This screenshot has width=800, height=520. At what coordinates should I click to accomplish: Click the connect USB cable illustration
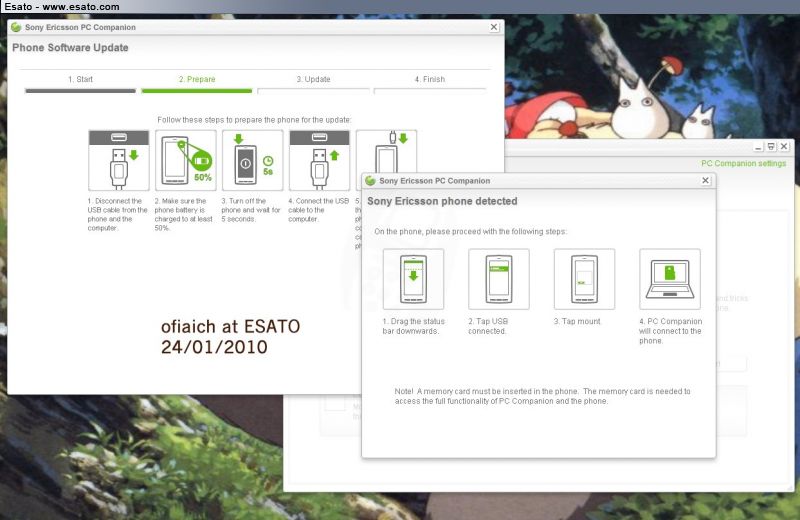(319, 160)
